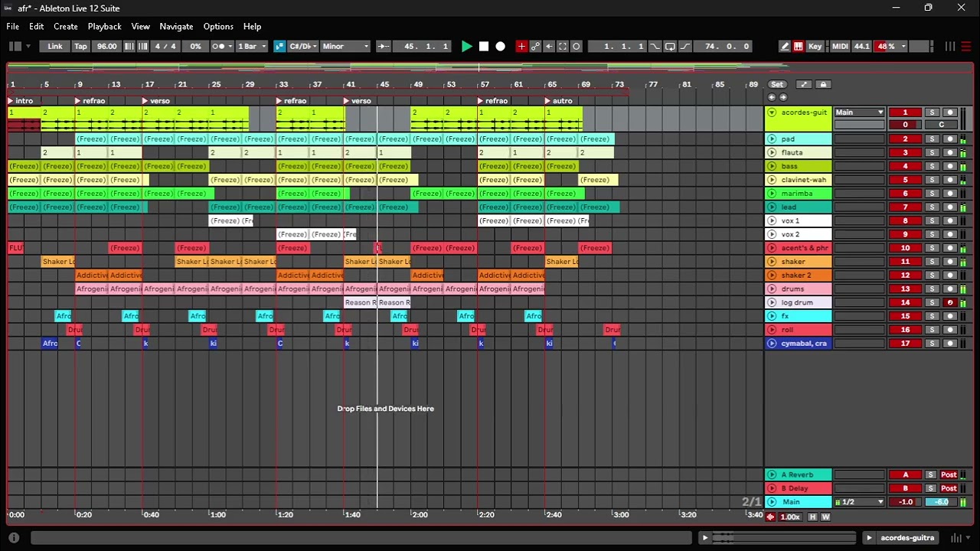Viewport: 980px width, 551px height.
Task: Toggle the Follow playback arrow icon
Action: (x=384, y=47)
